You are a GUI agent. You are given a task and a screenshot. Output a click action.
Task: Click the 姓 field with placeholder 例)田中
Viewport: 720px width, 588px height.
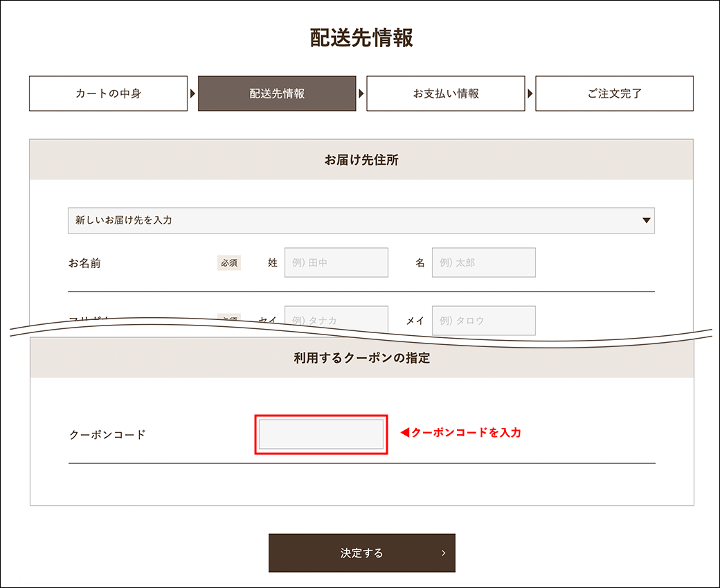pyautogui.click(x=336, y=262)
